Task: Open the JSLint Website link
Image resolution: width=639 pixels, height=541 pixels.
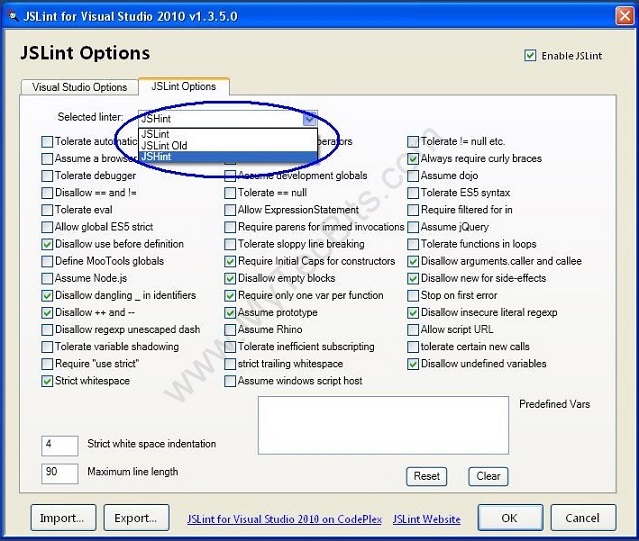Action: tap(427, 519)
